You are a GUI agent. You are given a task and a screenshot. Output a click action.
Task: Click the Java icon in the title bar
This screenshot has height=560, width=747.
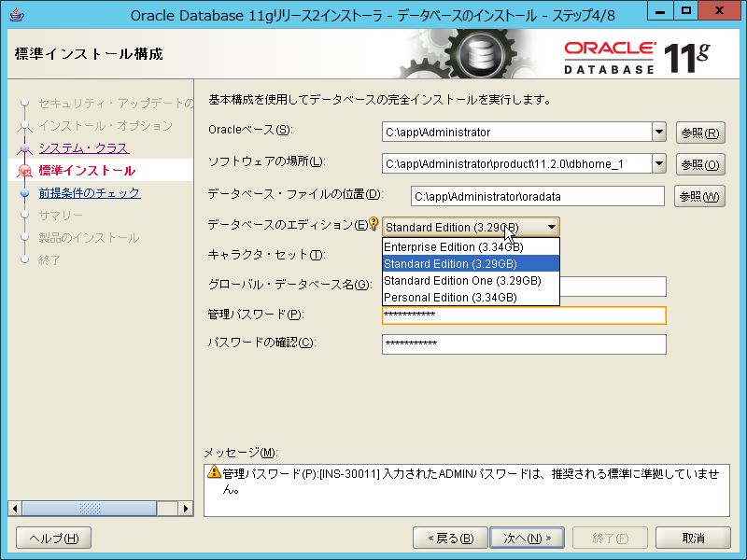tap(16, 14)
